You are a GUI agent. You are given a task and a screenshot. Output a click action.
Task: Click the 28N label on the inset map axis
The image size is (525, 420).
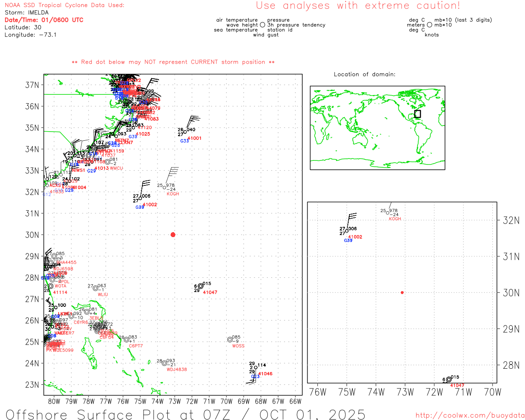coord(511,365)
